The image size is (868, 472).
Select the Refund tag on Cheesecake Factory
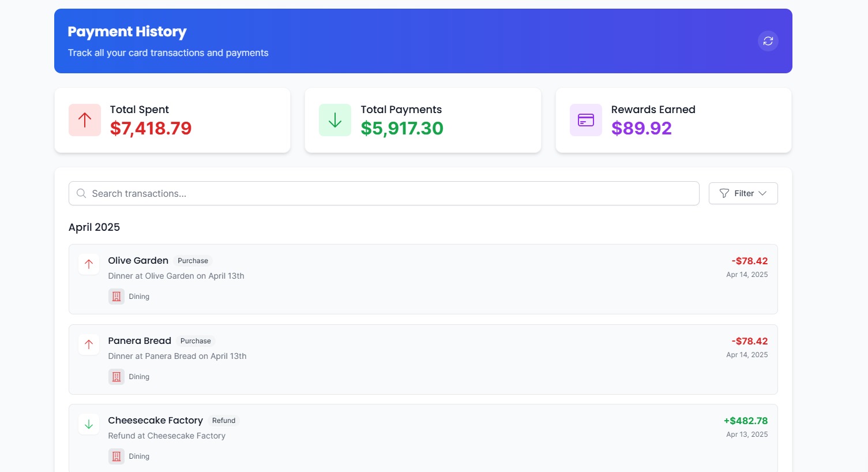(x=224, y=421)
